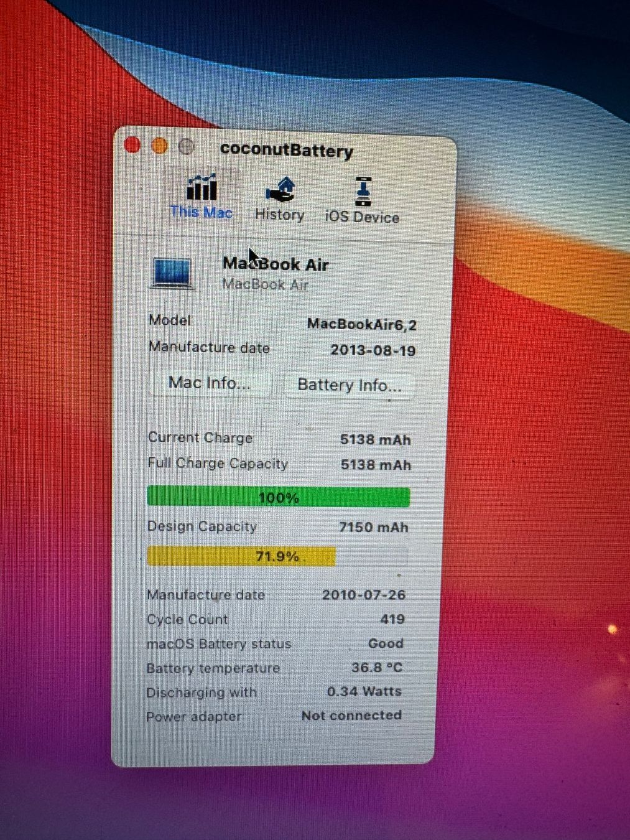The width and height of the screenshot is (630, 840).
Task: Click the Battery temperature label
Action: 213,668
